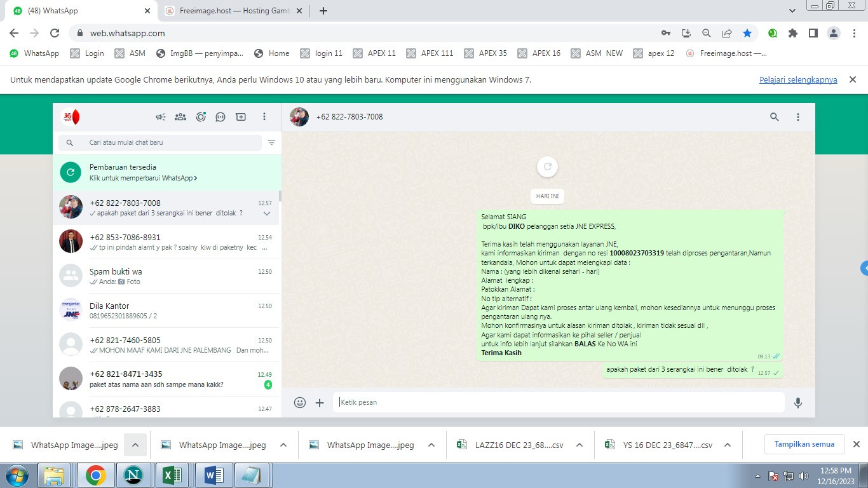This screenshot has width=868, height=488.
Task: Open the Extensions puzzle icon
Action: 793,33
